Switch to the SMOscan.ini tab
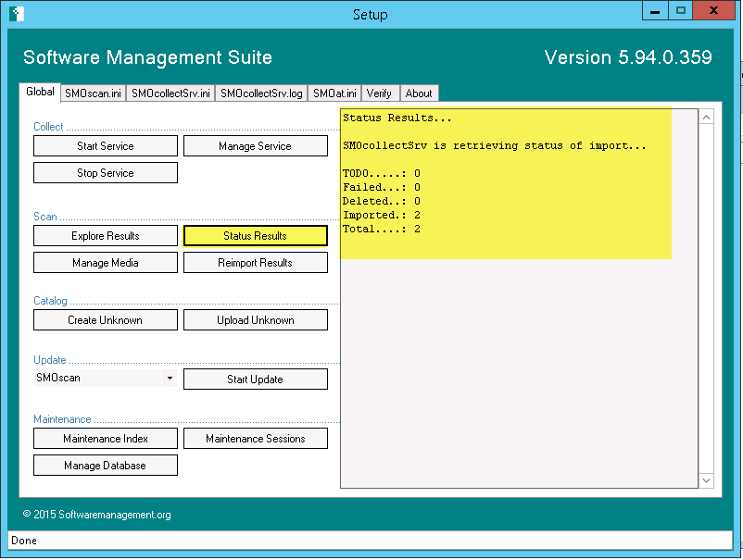This screenshot has width=743, height=560. coord(93,93)
